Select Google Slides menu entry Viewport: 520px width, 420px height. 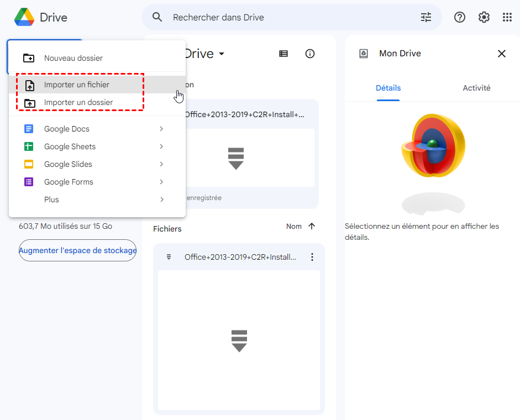(x=97, y=164)
